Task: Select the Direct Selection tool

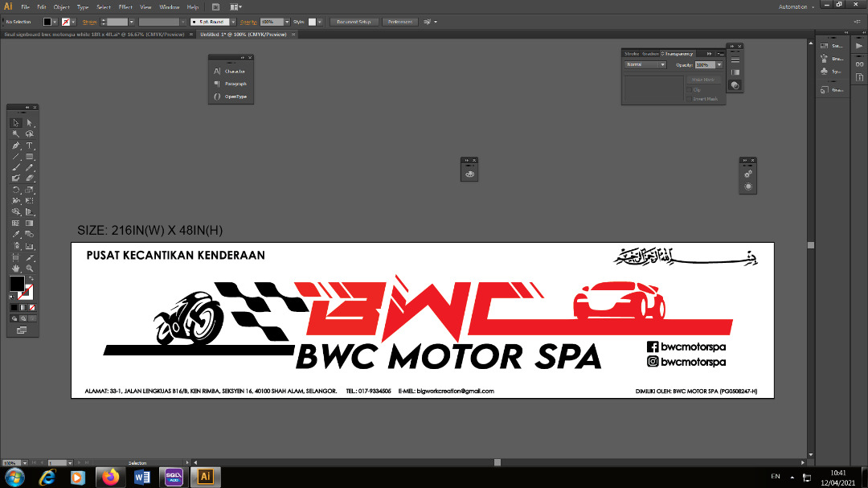Action: pos(30,123)
